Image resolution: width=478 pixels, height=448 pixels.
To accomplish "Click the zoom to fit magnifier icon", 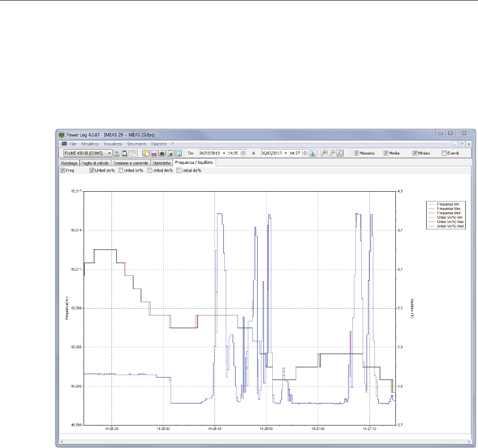I will tap(340, 153).
